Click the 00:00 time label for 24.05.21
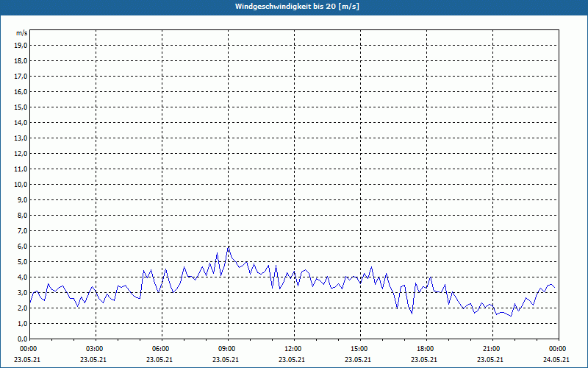Image resolution: width=588 pixels, height=368 pixels. coord(558,349)
